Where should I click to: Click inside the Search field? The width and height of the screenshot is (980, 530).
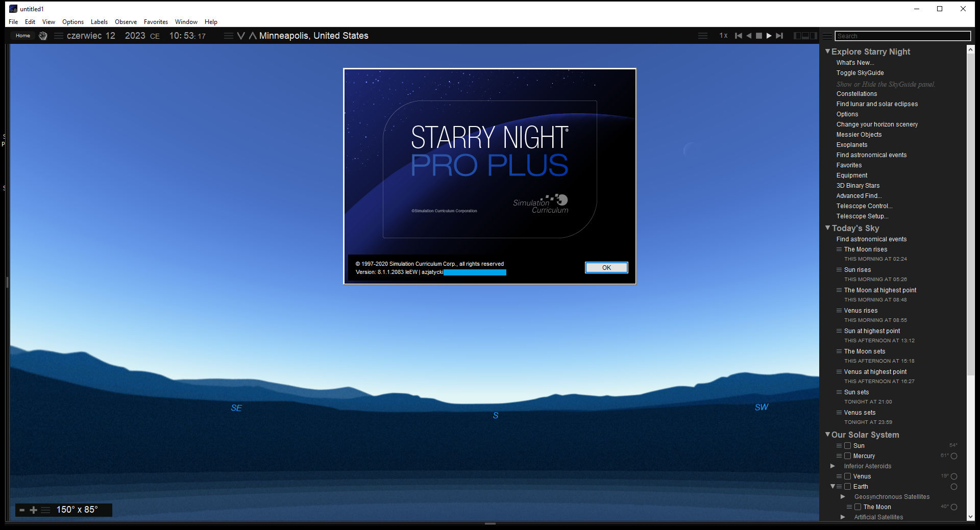coord(902,36)
